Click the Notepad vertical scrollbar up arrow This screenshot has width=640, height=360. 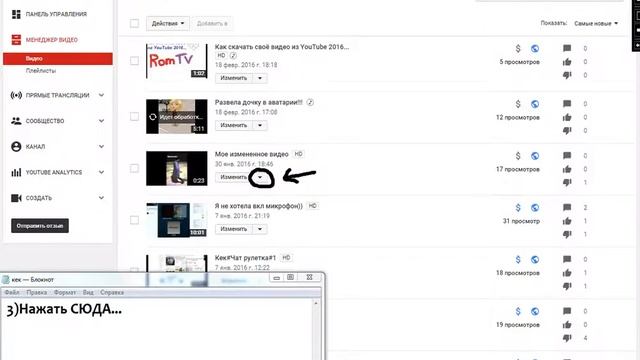316,303
